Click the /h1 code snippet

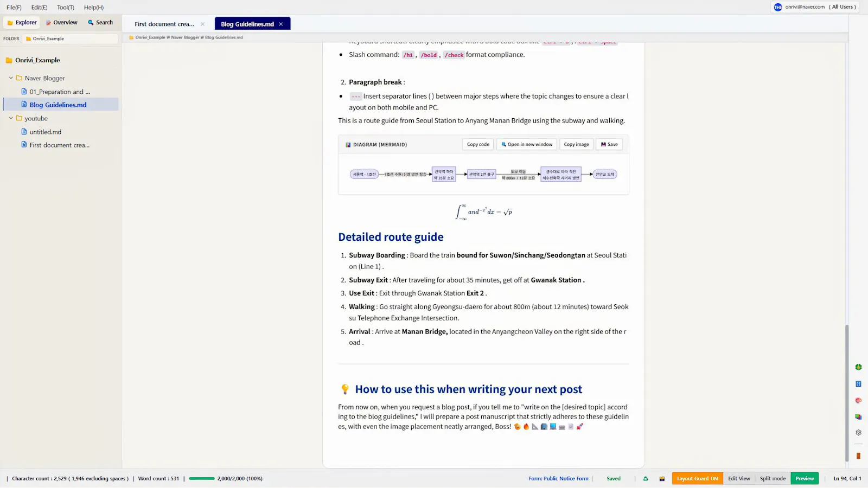(x=408, y=55)
